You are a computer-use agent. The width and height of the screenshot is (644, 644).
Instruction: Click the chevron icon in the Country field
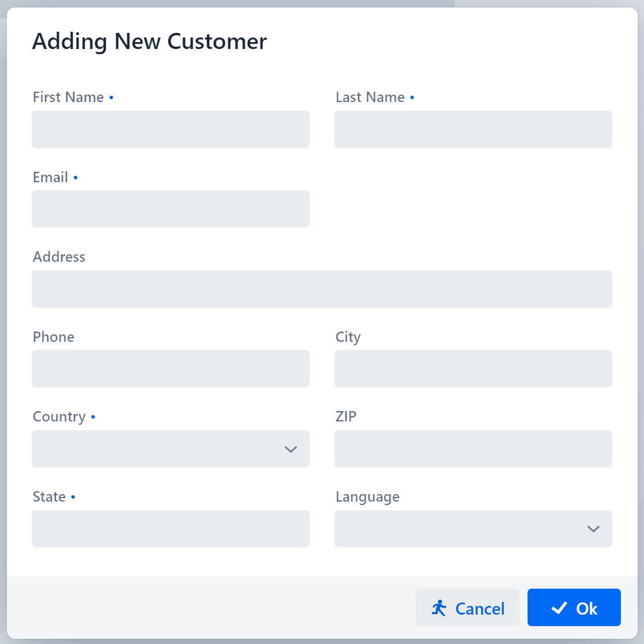coord(291,449)
